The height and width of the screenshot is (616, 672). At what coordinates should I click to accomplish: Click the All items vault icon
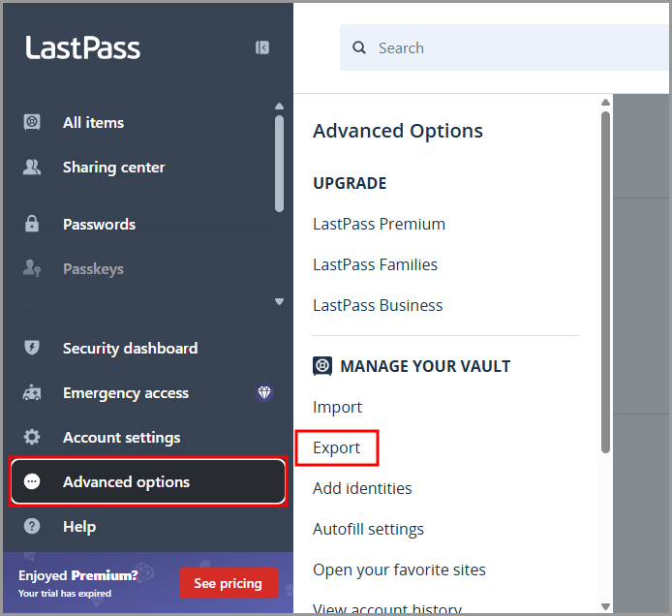pyautogui.click(x=32, y=122)
